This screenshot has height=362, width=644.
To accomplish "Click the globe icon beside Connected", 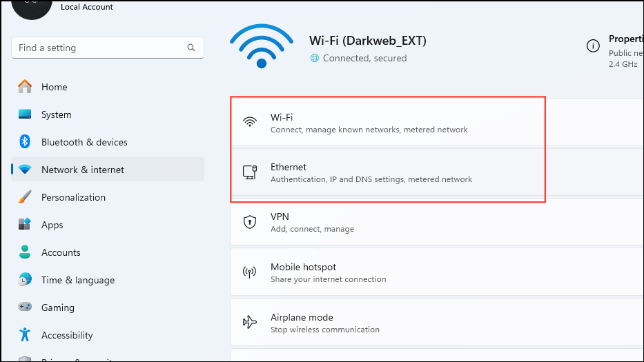I will (x=315, y=59).
